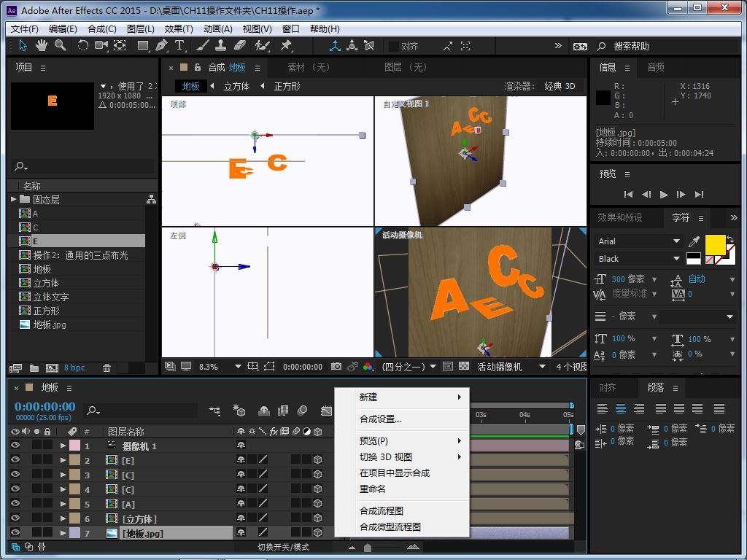Open composition mini-flowchart icon in timeline
The height and width of the screenshot is (560, 747).
(x=214, y=411)
